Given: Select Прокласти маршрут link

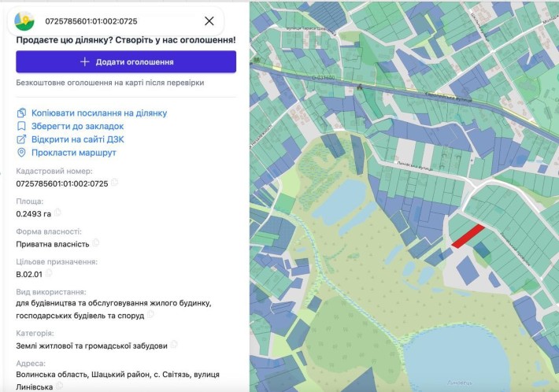Looking at the screenshot, I should tap(74, 153).
